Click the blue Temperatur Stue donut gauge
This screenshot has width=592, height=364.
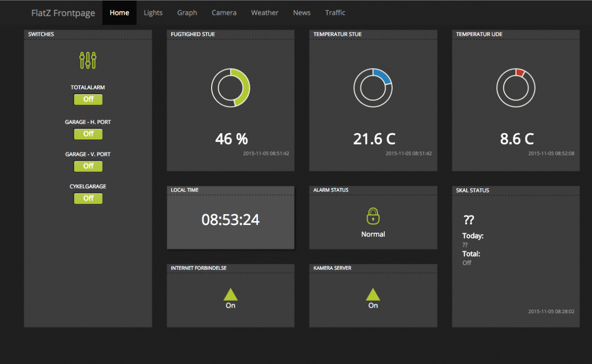tap(373, 88)
